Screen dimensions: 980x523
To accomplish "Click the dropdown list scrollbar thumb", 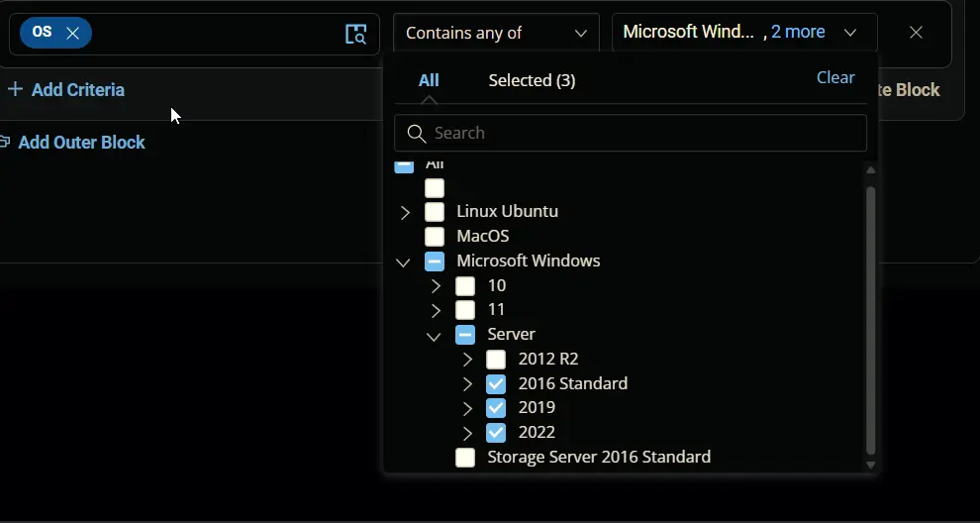I will point(871,320).
